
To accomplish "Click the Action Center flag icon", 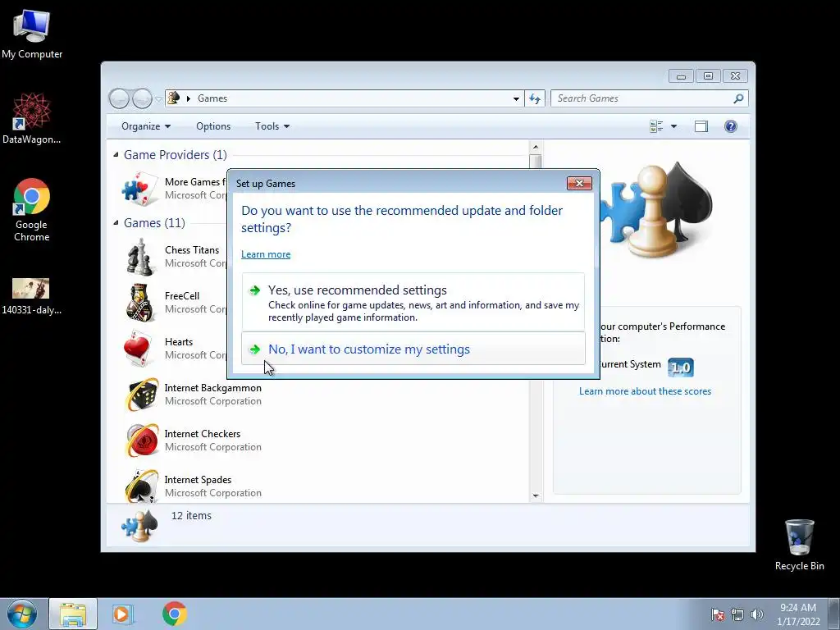I will click(717, 614).
